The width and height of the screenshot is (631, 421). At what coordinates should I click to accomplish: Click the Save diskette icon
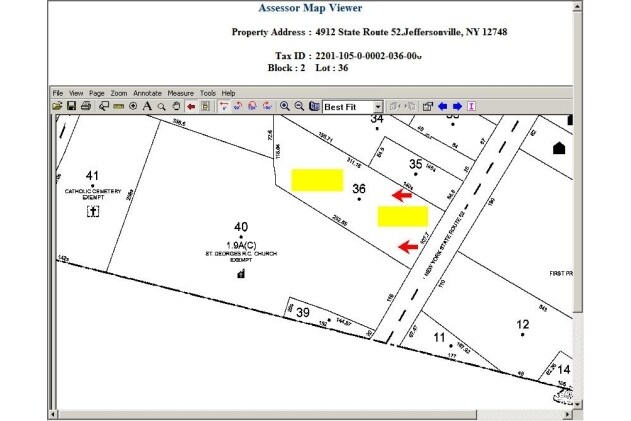click(71, 105)
